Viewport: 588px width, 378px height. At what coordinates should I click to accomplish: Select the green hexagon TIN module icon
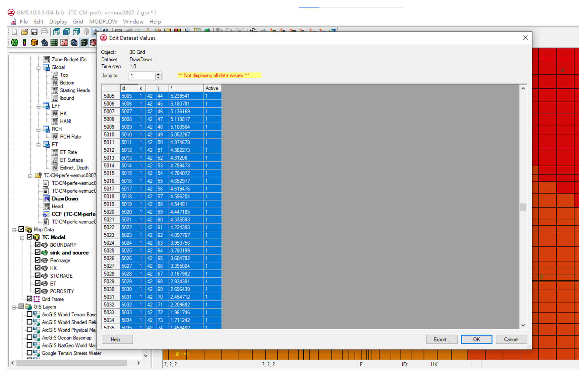click(15, 42)
